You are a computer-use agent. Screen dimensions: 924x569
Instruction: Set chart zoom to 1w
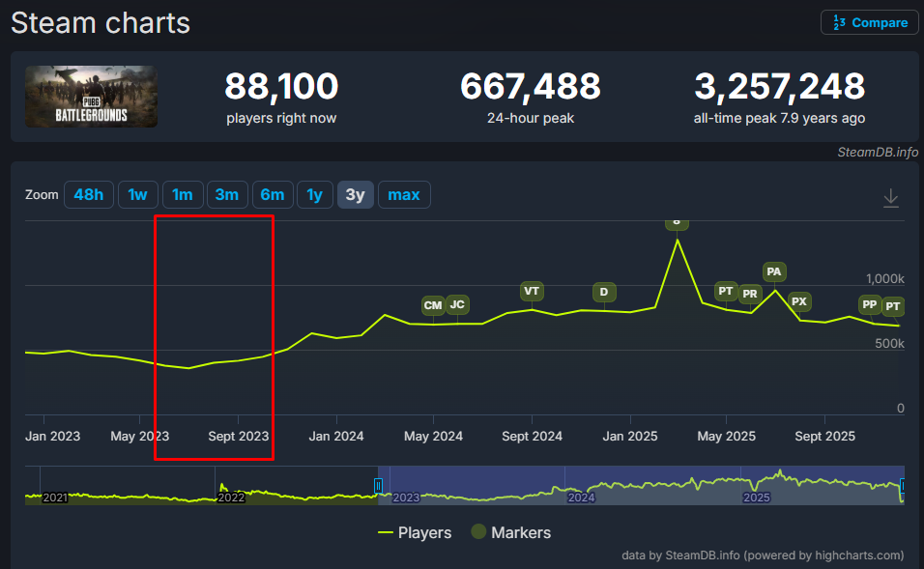[138, 195]
